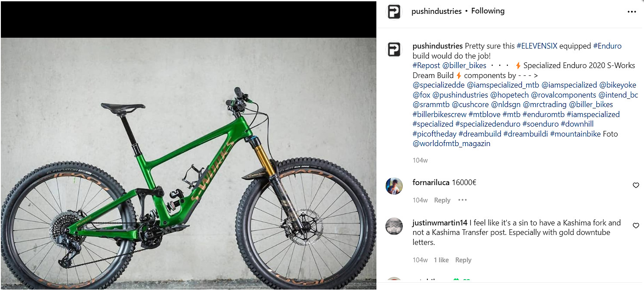This screenshot has height=290, width=644.
Task: Reply to justinwmartin14's comment
Action: tap(463, 260)
